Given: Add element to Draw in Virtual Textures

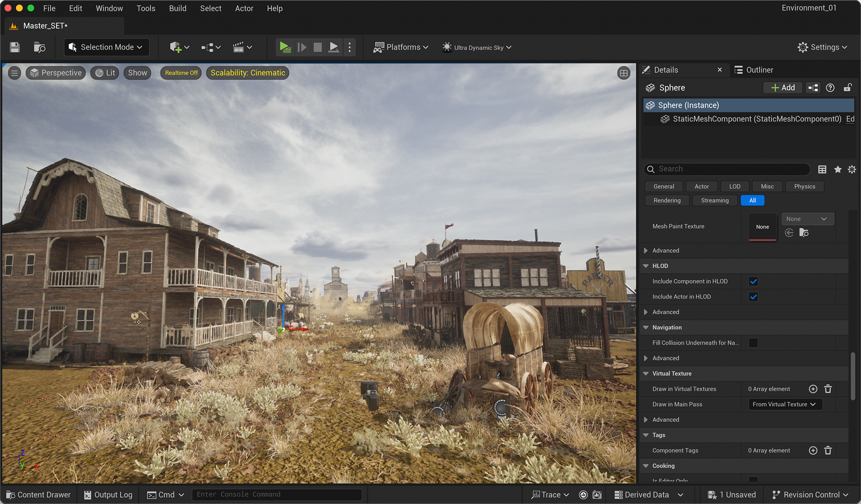Looking at the screenshot, I should [x=813, y=389].
